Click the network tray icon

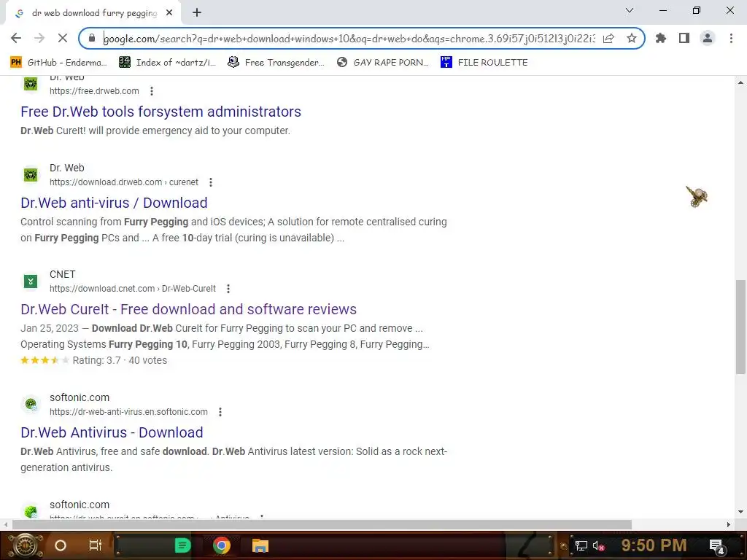tap(581, 545)
